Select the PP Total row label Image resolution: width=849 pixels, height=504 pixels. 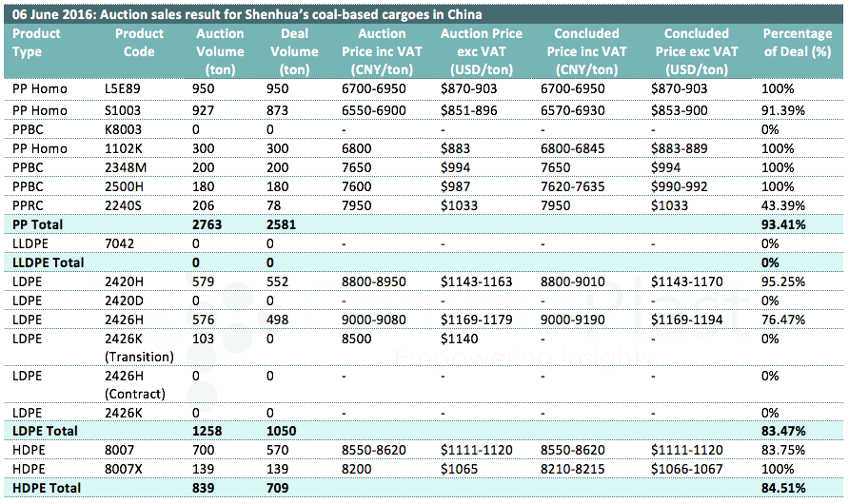[36, 224]
